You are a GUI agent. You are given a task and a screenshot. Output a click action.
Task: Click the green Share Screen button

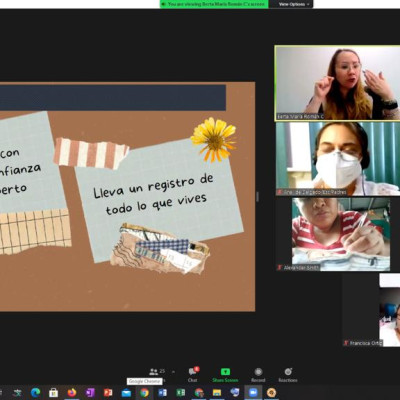coord(225,375)
